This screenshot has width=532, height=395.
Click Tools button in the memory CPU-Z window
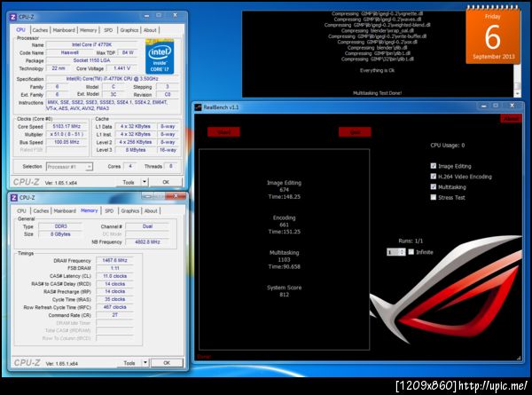(x=129, y=363)
